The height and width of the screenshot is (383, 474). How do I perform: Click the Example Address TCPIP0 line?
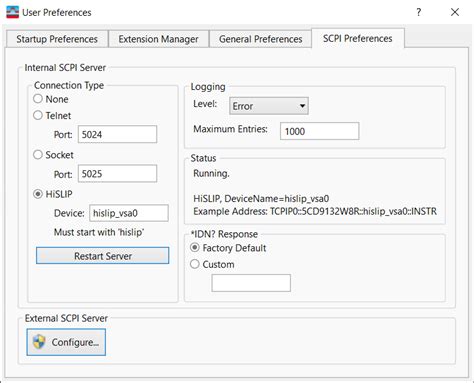(x=315, y=211)
